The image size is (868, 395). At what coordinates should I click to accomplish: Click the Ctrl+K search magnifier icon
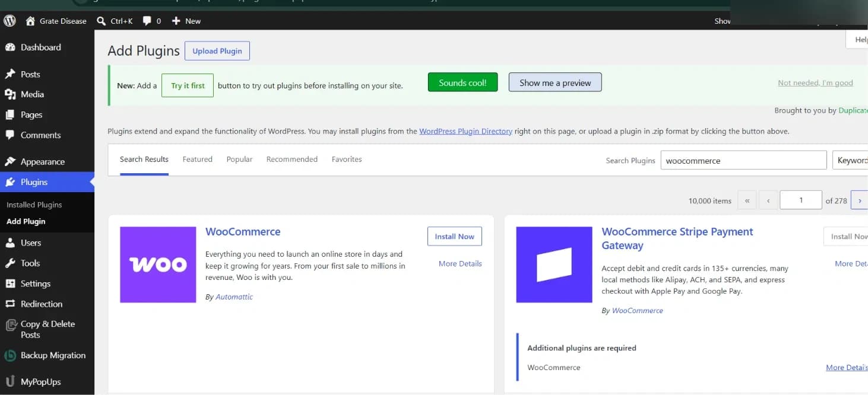[101, 21]
